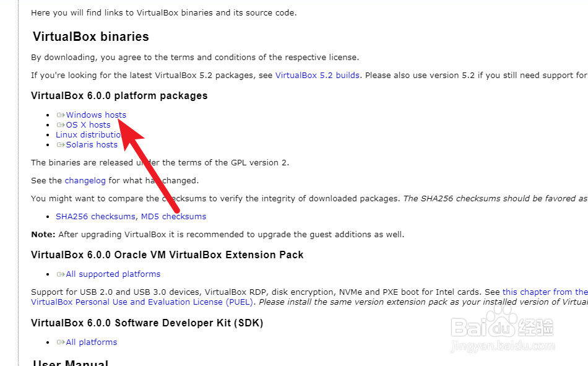Open the Windows hosts download link
Viewport: 588px width, 366px height.
pos(96,115)
